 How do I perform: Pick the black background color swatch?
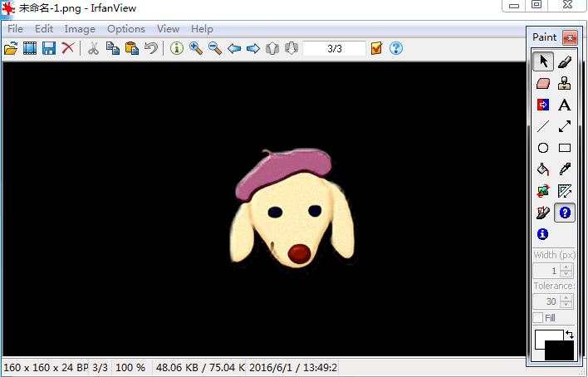pos(559,350)
